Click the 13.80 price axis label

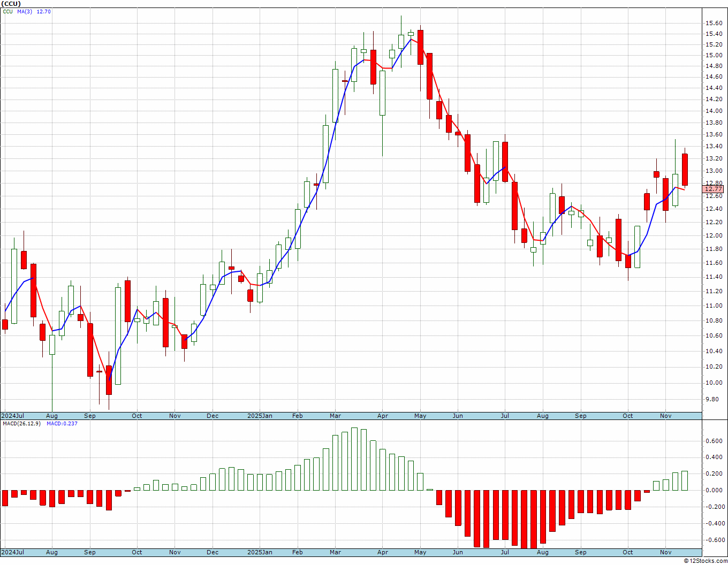pyautogui.click(x=714, y=123)
